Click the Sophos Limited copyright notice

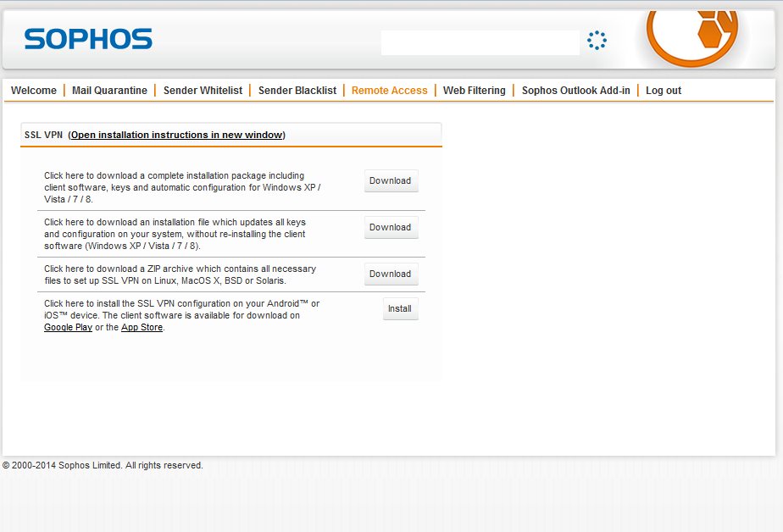(103, 465)
